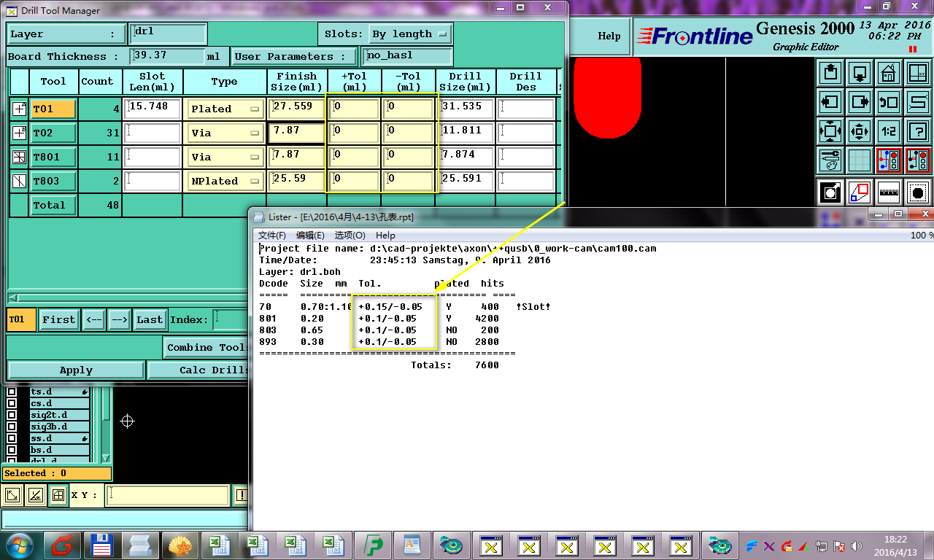Screen dimensions: 934x560
Task: Click the layer list scrollbar down arrow
Action: point(106,459)
